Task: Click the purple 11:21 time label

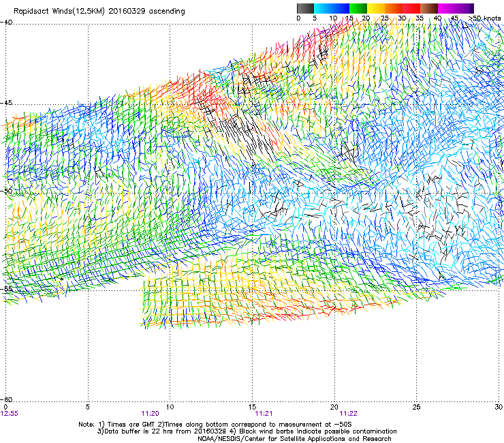Action: (264, 414)
